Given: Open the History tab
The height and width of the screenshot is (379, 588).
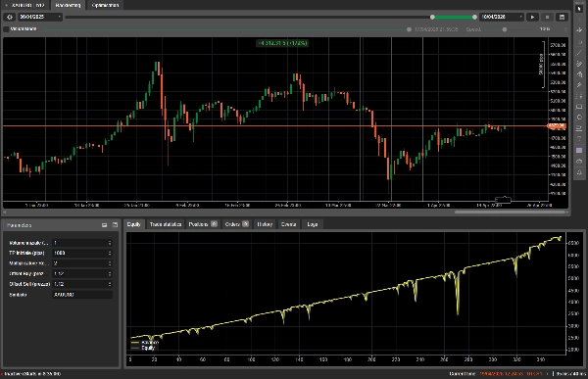Looking at the screenshot, I should pos(265,224).
